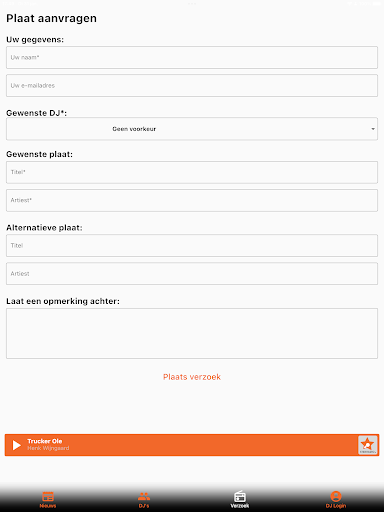Submit with Plaats verzoek button
The height and width of the screenshot is (512, 384).
[x=192, y=377]
